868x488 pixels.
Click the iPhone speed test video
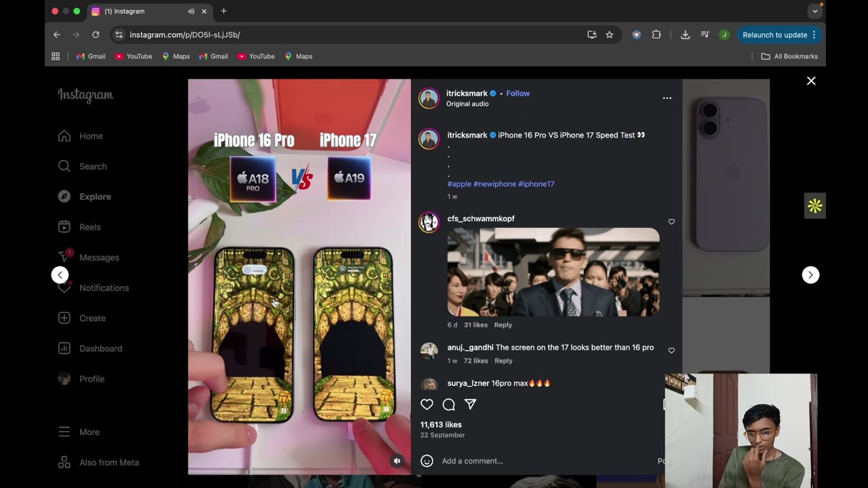click(x=299, y=277)
